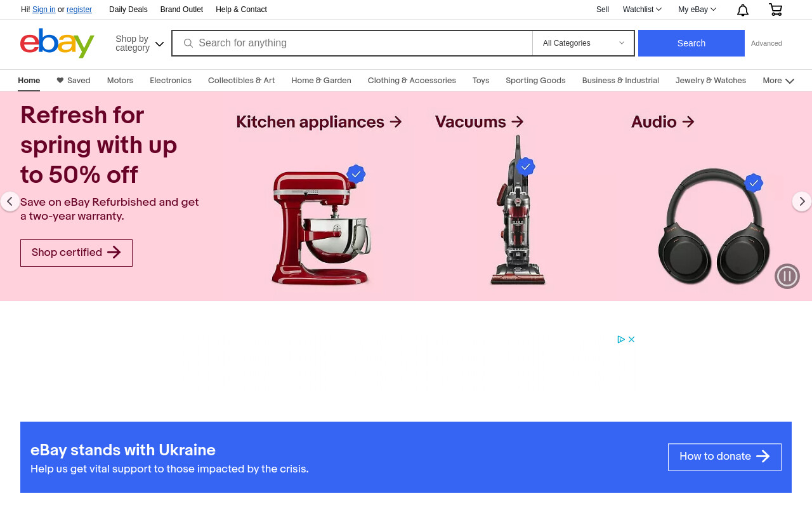
Task: Open Saved items with heart icon
Action: 74,81
